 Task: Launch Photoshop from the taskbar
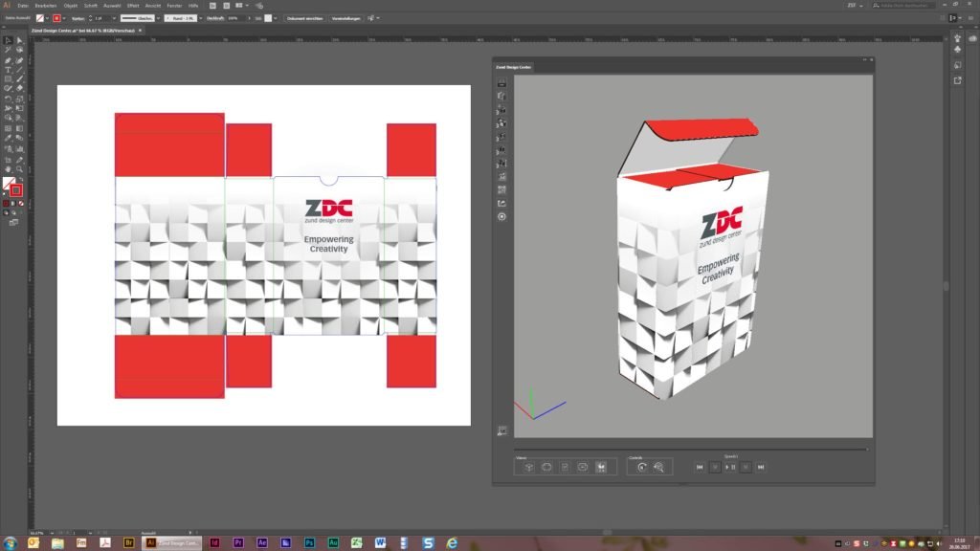point(309,542)
